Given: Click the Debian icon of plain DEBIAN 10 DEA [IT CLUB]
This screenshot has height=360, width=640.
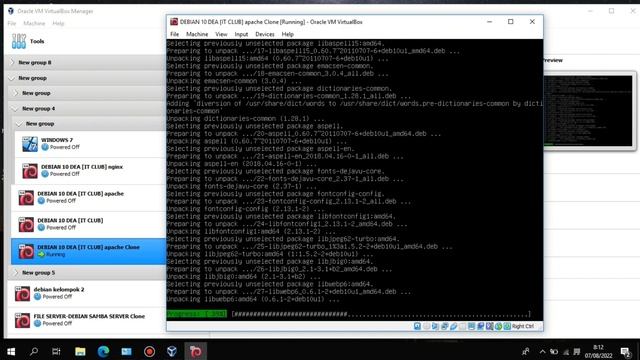Looking at the screenshot, I should pos(26,224).
